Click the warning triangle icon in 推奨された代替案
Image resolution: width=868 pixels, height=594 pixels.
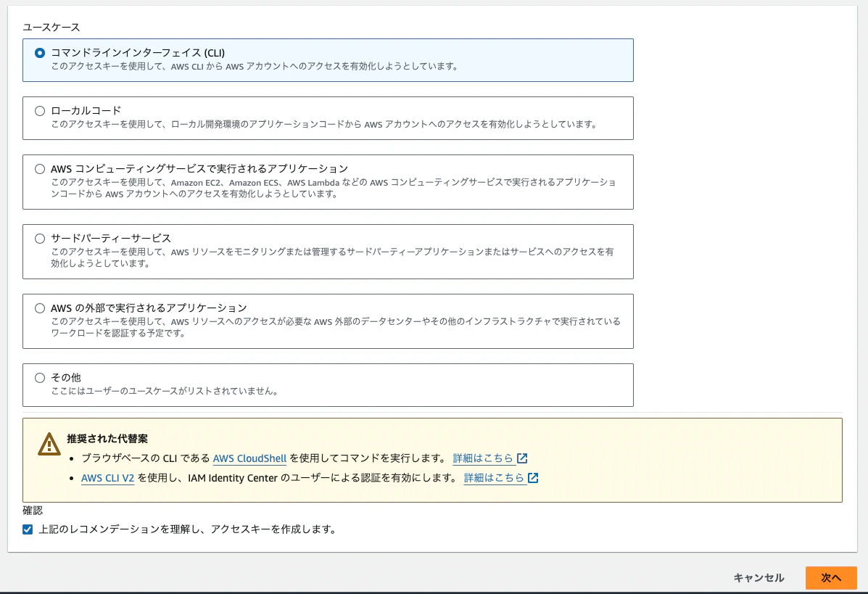(x=49, y=444)
